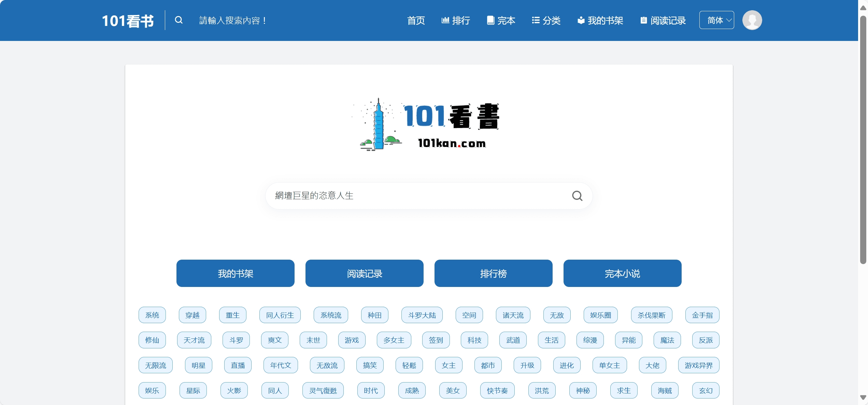This screenshot has height=405, width=868.
Task: Open 阅读记录 in top navigation
Action: [663, 20]
